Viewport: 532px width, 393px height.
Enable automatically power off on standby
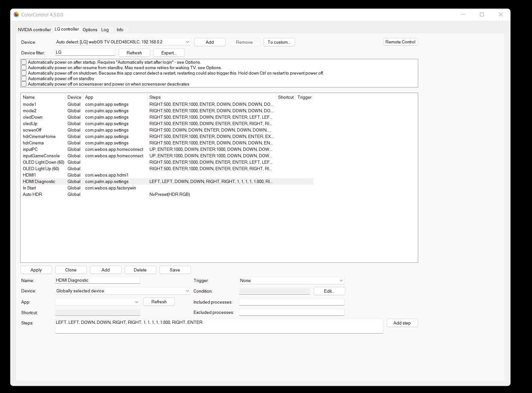[x=24, y=78]
